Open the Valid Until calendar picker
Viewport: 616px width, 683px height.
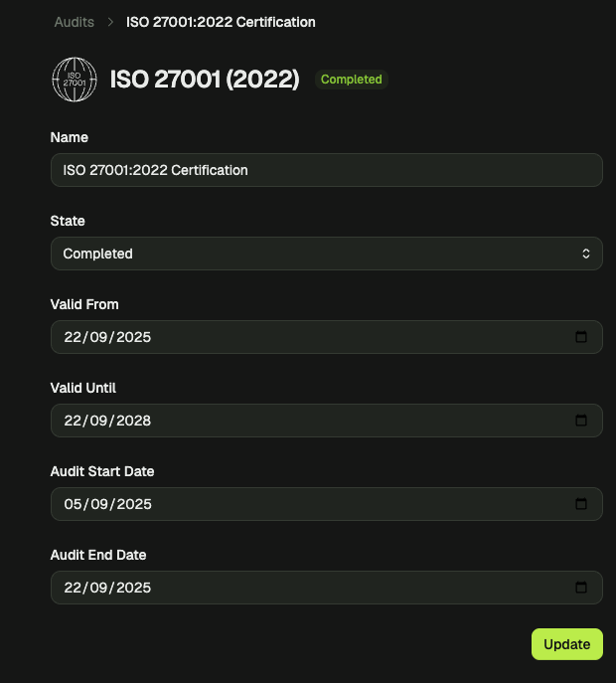[581, 421]
